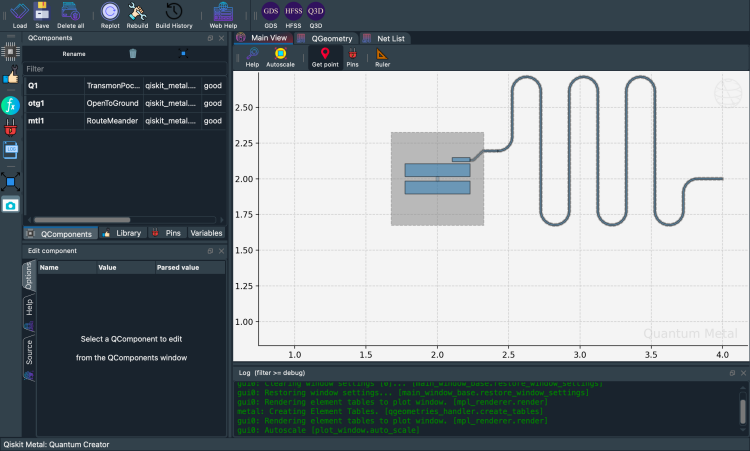
Task: Autoscale the plot view
Action: (x=280, y=57)
